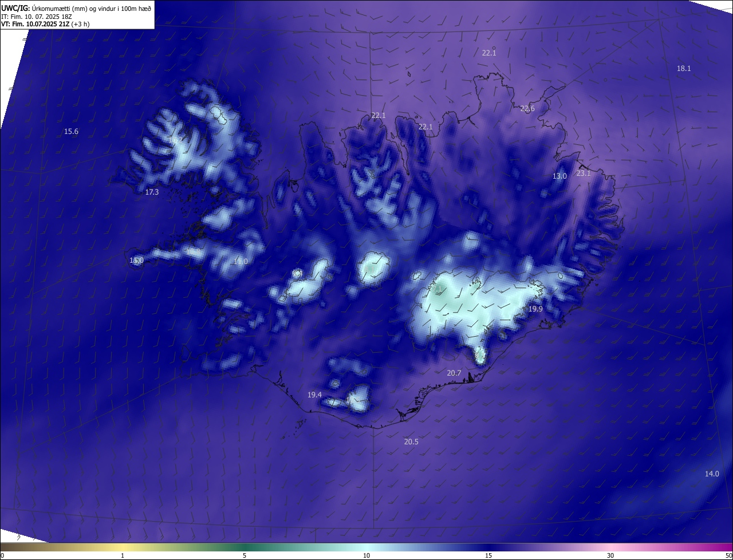Select the 22.6 value label
The width and height of the screenshot is (733, 560).
[527, 108]
